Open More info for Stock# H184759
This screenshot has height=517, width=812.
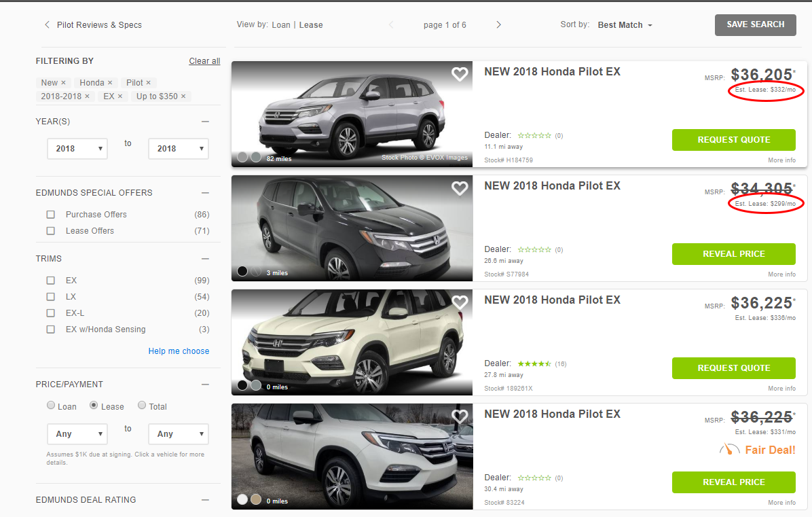tap(781, 160)
